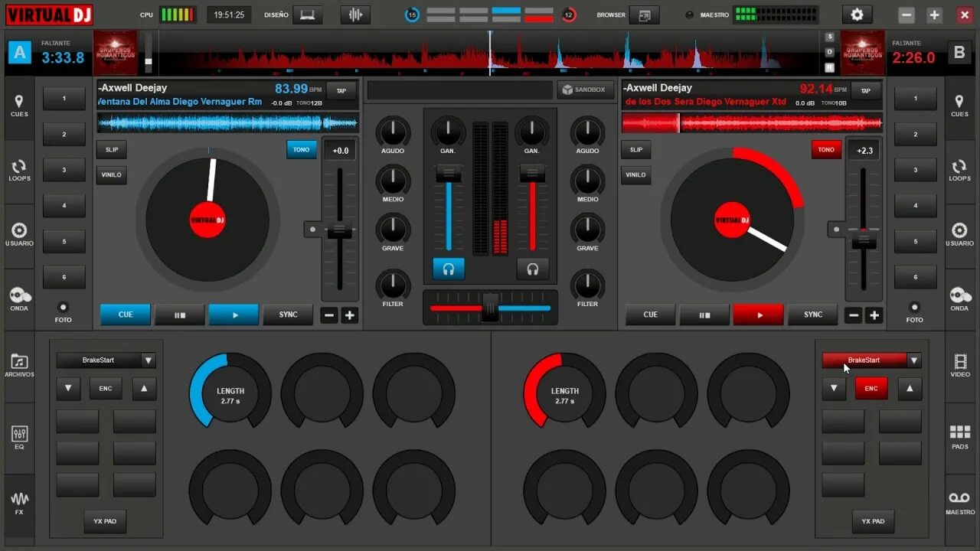Open Maestro recording icon
Viewport: 980px width, 551px height.
point(959,502)
